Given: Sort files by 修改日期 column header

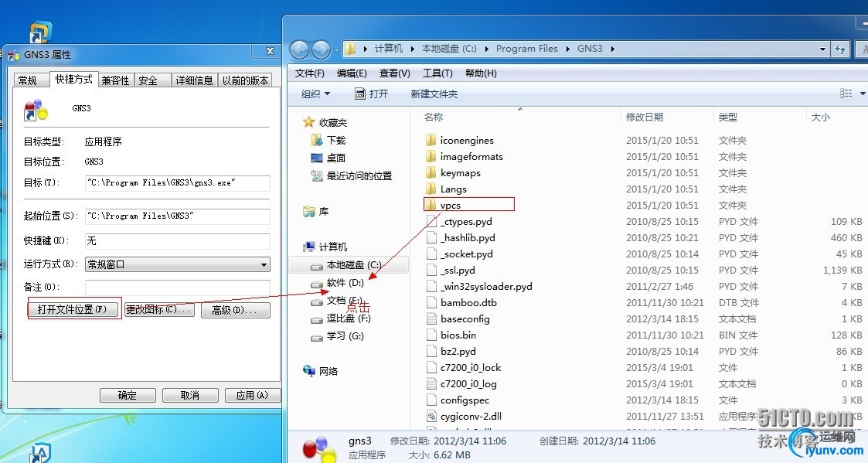Looking at the screenshot, I should coord(666,117).
